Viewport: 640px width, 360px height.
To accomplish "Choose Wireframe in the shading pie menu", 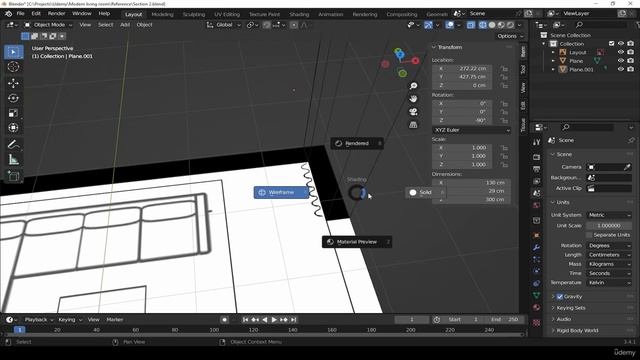I will (x=281, y=192).
